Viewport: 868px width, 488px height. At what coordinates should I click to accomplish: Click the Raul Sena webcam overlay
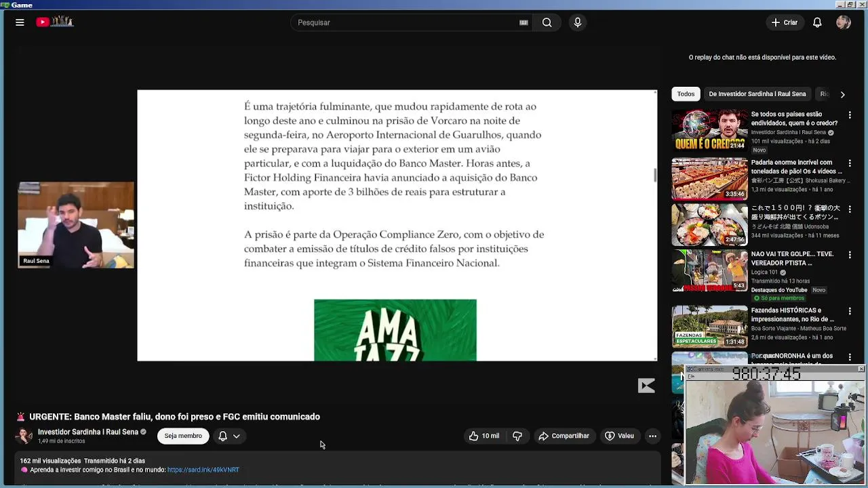pyautogui.click(x=76, y=225)
